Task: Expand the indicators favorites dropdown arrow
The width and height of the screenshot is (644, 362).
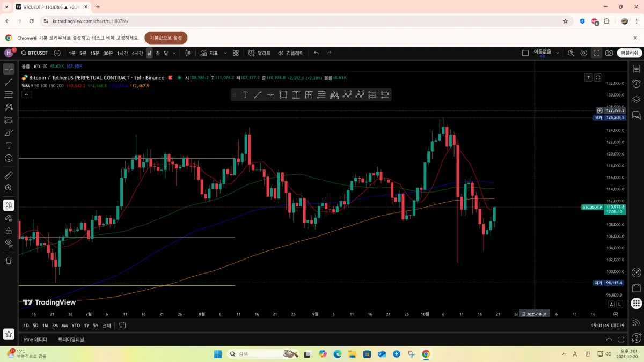Action: pyautogui.click(x=225, y=53)
